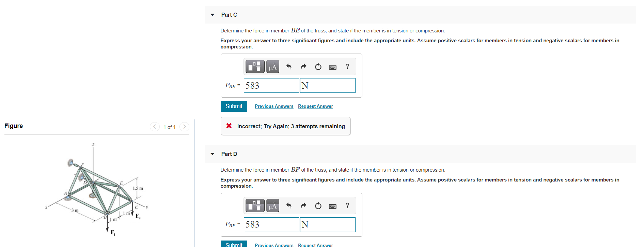Open keyboard shortcuts icon in Part C toolbar
644x247 pixels.
point(332,67)
